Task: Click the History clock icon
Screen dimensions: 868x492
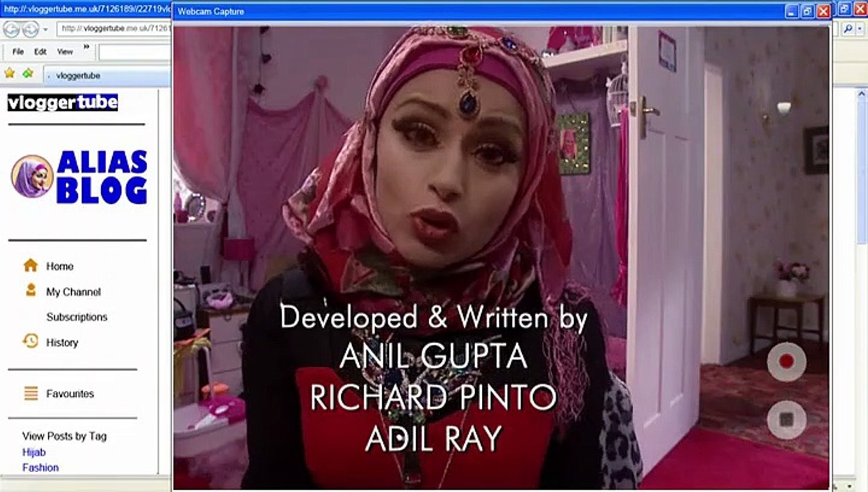Action: point(31,340)
